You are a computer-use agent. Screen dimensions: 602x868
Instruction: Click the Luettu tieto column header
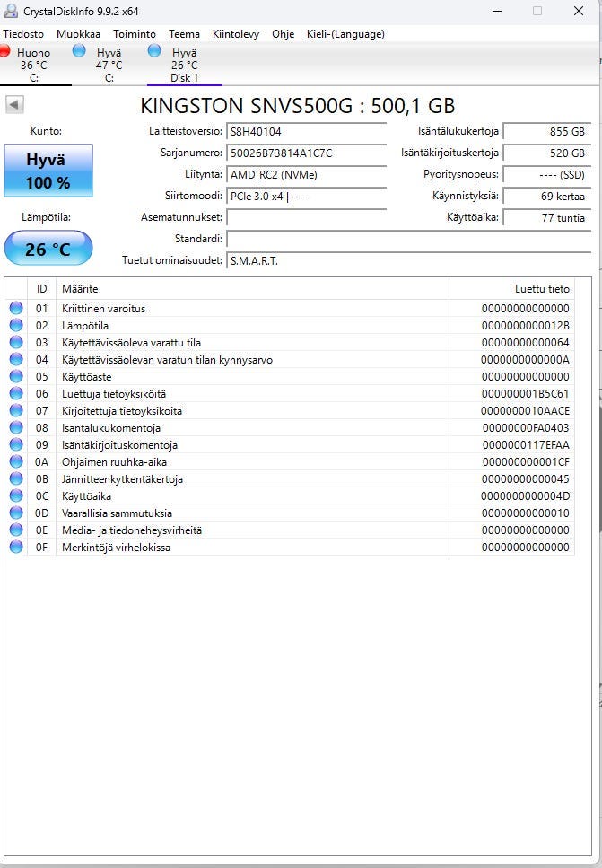pos(511,289)
